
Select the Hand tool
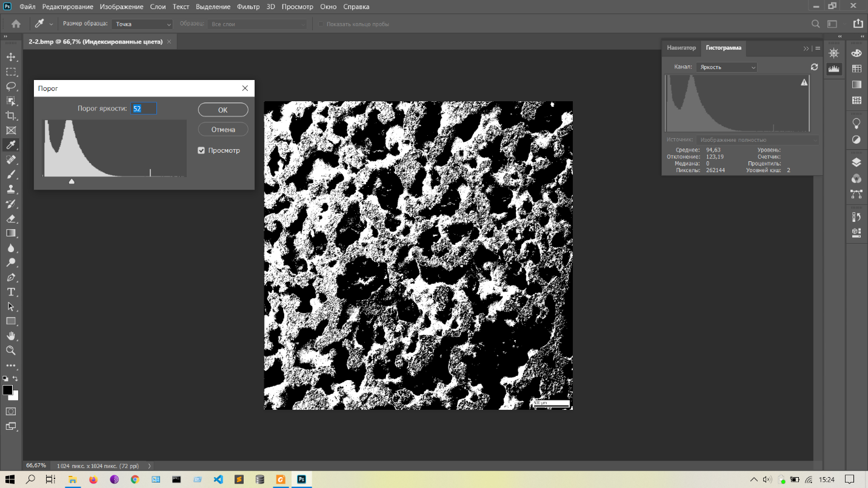(11, 336)
